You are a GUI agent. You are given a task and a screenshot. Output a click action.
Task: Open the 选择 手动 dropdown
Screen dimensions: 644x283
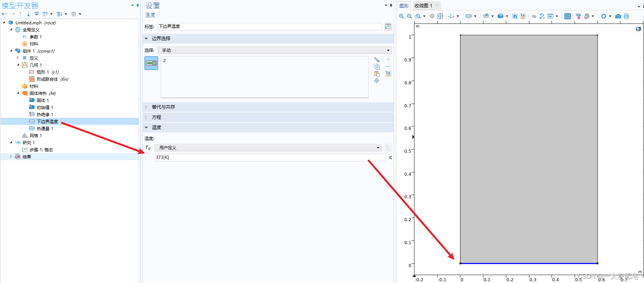pos(275,50)
